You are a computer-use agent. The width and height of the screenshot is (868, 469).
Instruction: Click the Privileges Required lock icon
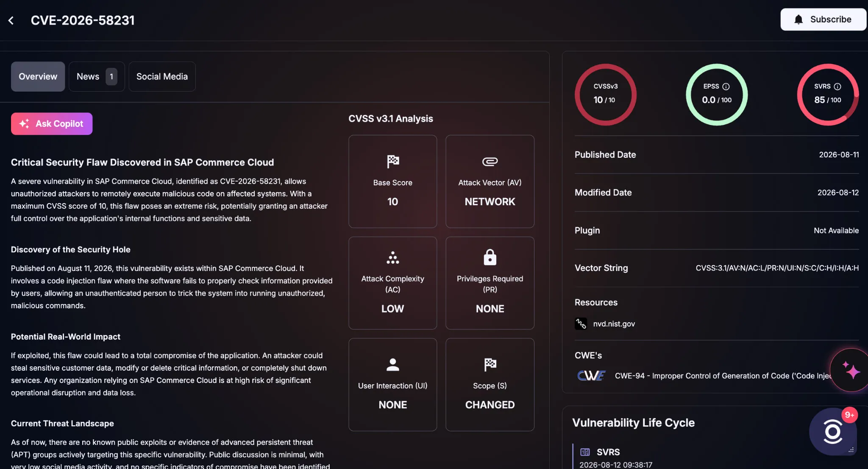[x=490, y=257]
